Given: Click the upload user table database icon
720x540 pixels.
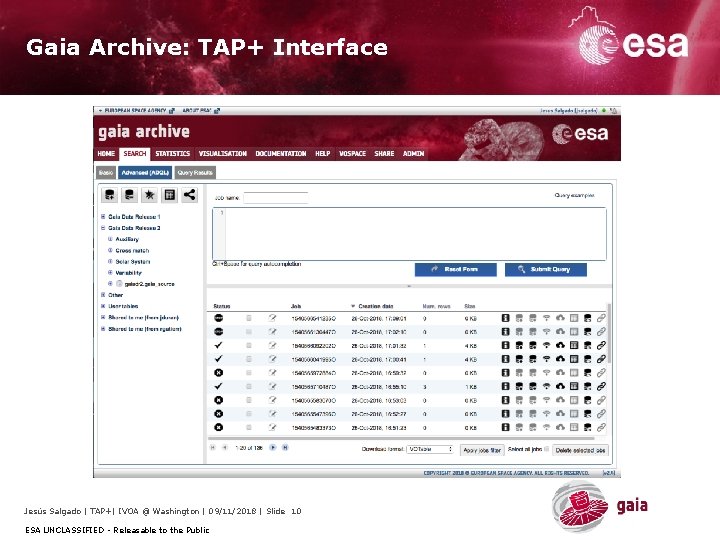Looking at the screenshot, I should point(109,195).
